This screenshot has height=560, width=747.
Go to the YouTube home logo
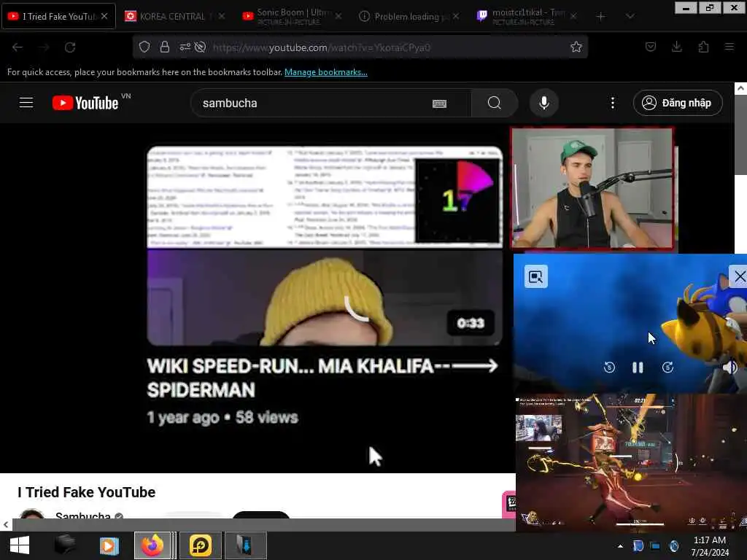click(x=85, y=103)
